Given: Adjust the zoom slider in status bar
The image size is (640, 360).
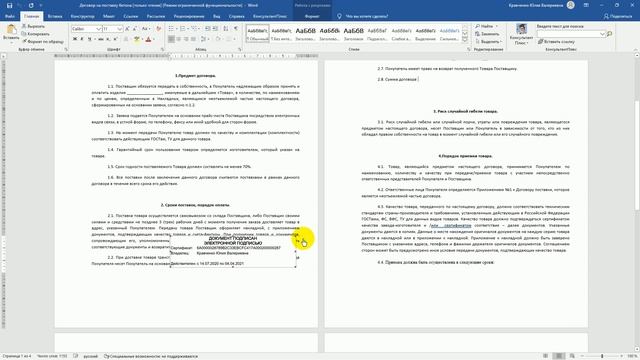Looking at the screenshot, I should (602, 356).
